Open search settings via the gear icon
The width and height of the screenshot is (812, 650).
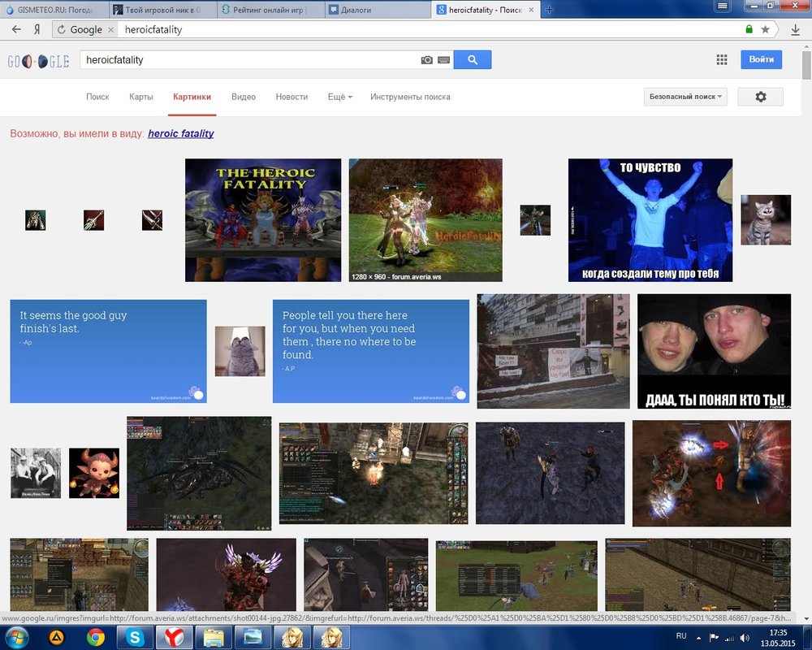pos(760,97)
